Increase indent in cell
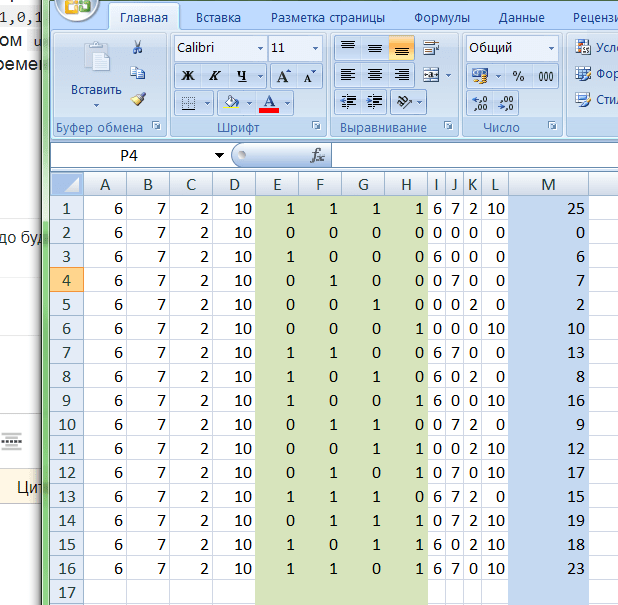The width and height of the screenshot is (618, 605). [374, 102]
